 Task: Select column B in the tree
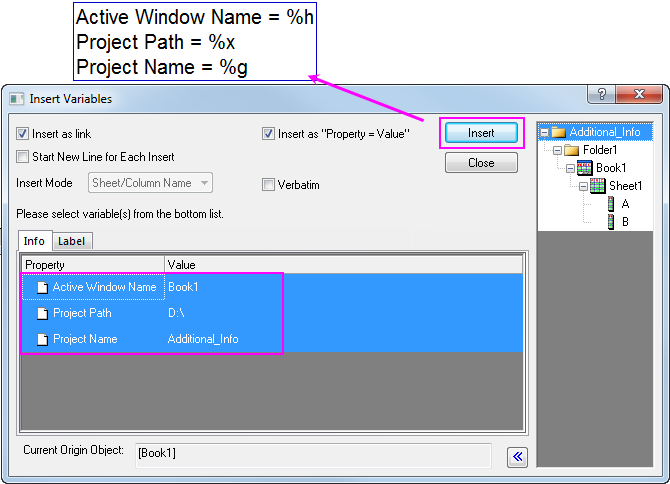click(x=625, y=222)
